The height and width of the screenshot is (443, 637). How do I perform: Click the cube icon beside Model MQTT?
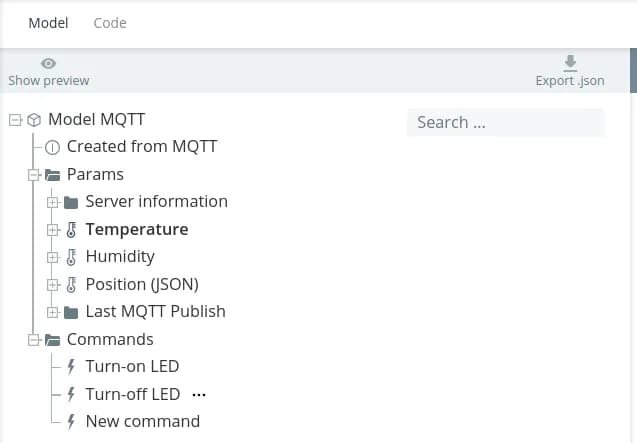pyautogui.click(x=34, y=120)
